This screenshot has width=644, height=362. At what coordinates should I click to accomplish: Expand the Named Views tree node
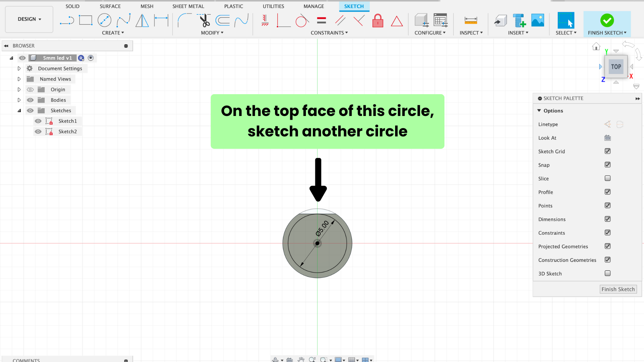(x=19, y=79)
